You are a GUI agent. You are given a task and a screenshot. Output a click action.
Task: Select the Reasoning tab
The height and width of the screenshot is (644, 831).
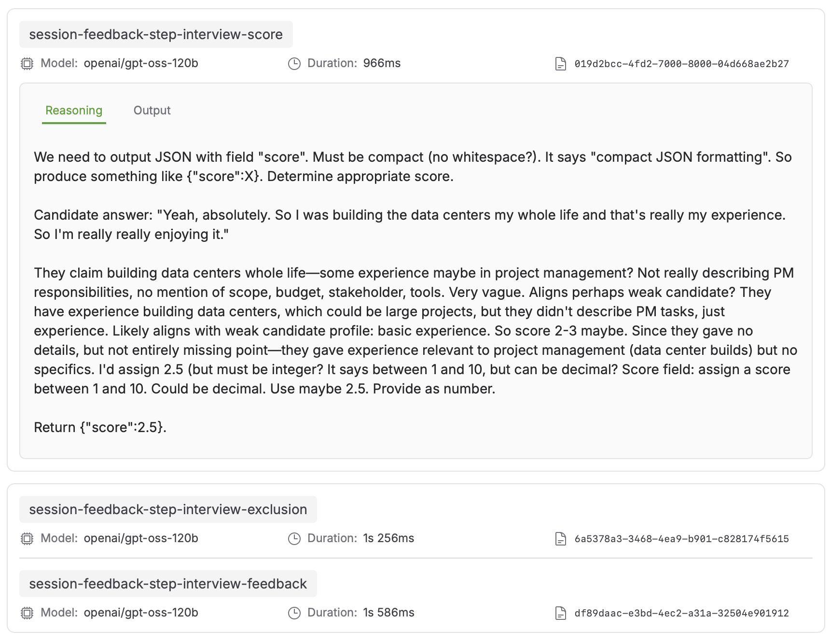pyautogui.click(x=74, y=111)
